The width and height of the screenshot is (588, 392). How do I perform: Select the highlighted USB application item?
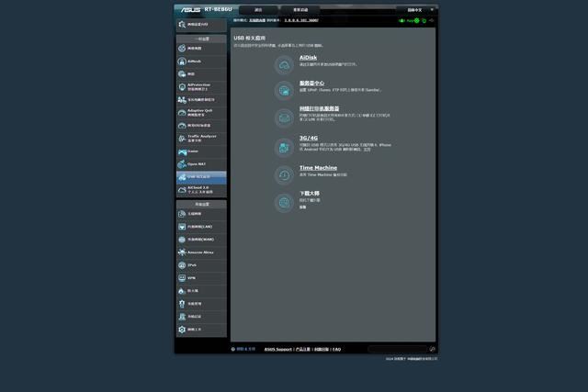pos(201,177)
